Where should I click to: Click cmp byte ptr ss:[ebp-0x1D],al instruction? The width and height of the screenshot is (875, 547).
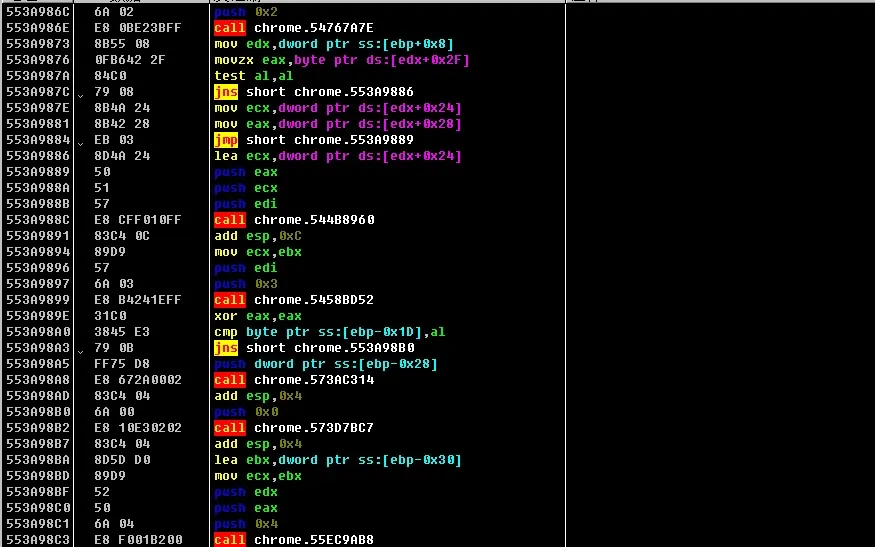[330, 332]
